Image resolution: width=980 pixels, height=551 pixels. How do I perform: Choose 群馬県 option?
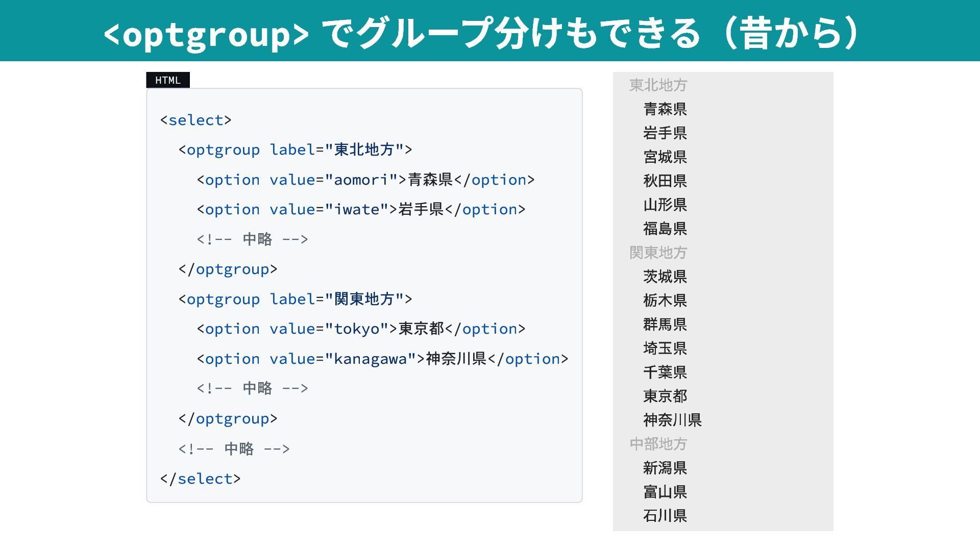tap(665, 324)
